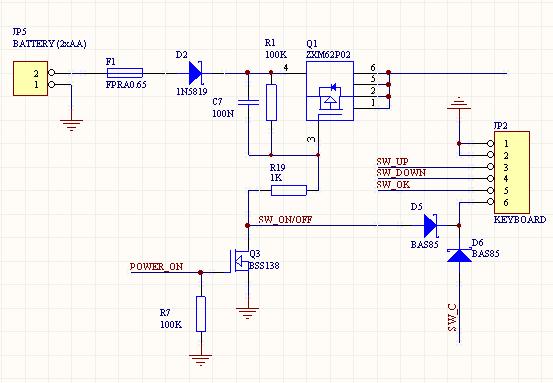Click the R7 100K resistor body

(201, 314)
